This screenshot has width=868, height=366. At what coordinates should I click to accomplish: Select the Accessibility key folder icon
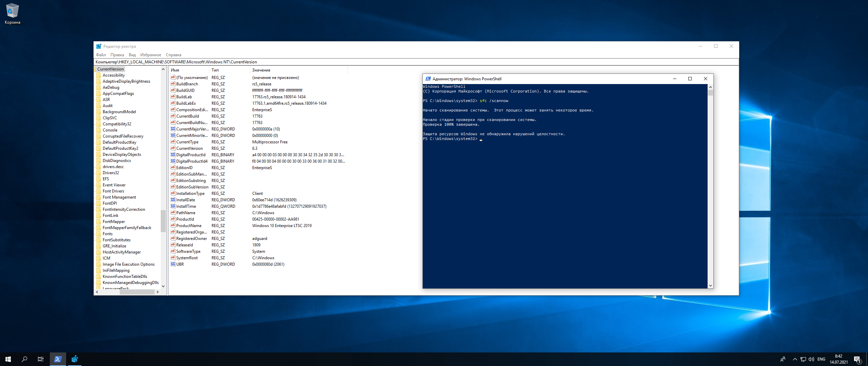[x=99, y=75]
